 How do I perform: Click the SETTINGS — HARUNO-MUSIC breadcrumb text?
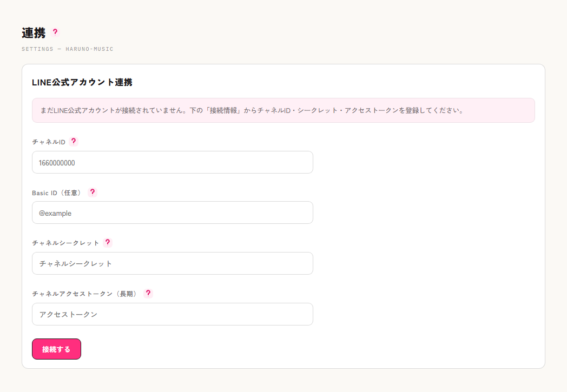click(67, 49)
